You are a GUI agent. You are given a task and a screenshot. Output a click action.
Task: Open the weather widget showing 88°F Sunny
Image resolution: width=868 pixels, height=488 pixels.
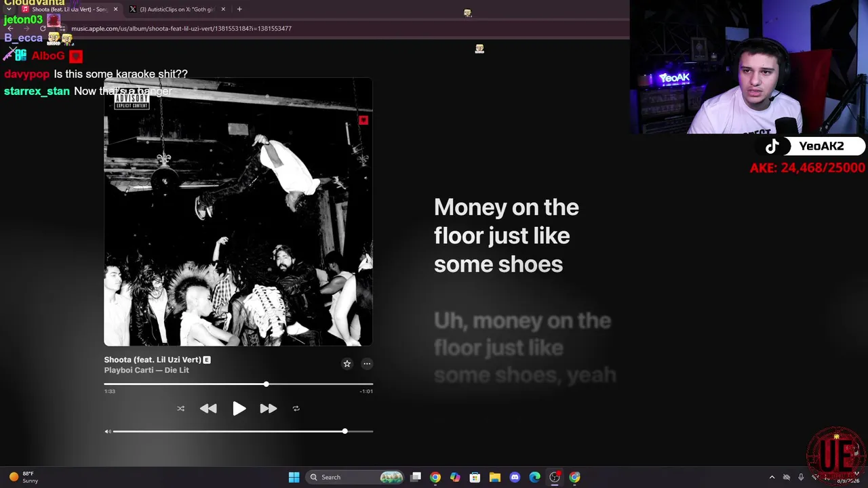23,477
